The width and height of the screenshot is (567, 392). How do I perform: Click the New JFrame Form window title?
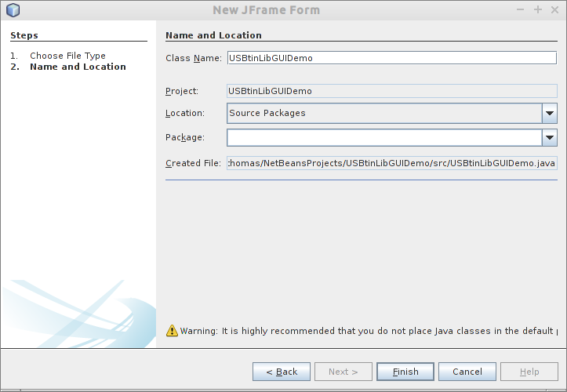click(266, 10)
